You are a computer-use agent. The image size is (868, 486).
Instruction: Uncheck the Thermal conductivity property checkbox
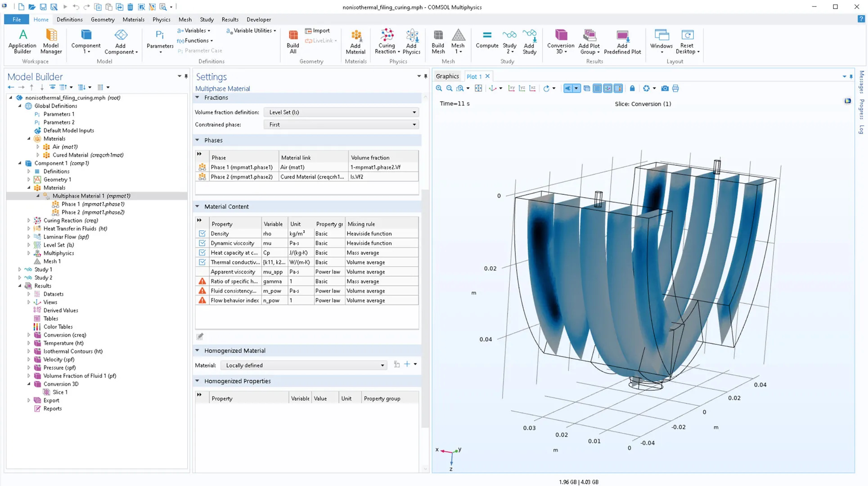coord(202,262)
